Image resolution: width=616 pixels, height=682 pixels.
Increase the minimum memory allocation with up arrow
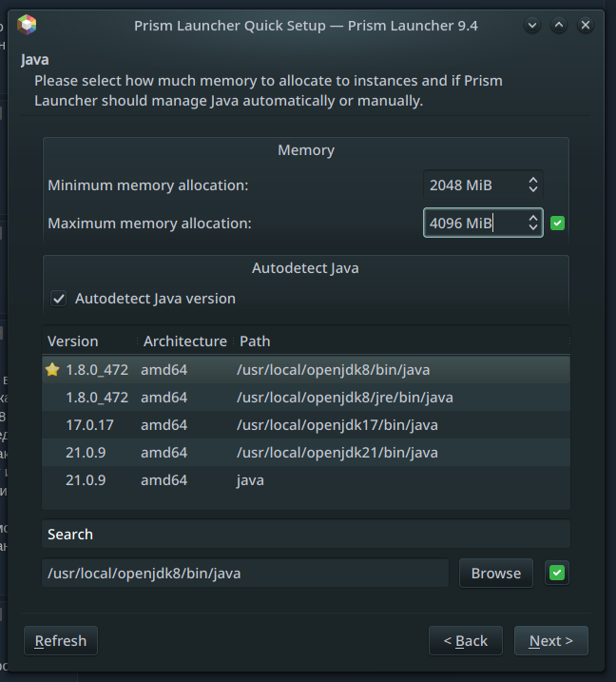point(533,180)
